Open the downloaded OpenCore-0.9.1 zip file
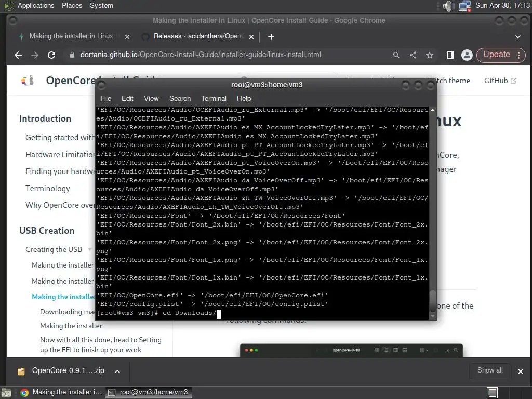The image size is (532, 399). [x=61, y=371]
